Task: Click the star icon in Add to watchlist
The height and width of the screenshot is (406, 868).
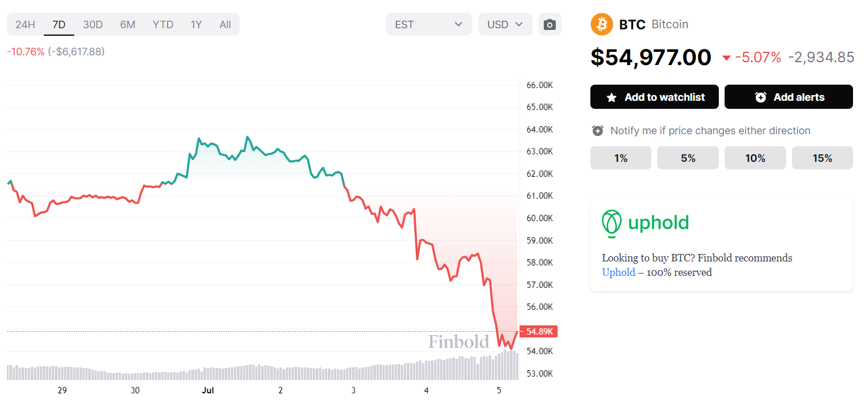Action: 612,97
